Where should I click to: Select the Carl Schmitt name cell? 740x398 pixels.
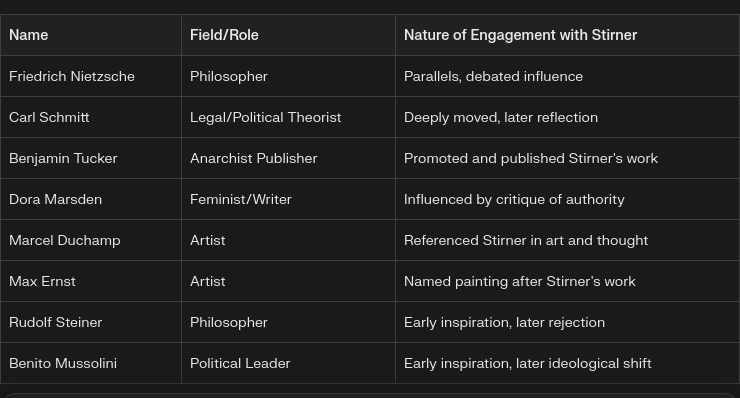[x=91, y=117]
